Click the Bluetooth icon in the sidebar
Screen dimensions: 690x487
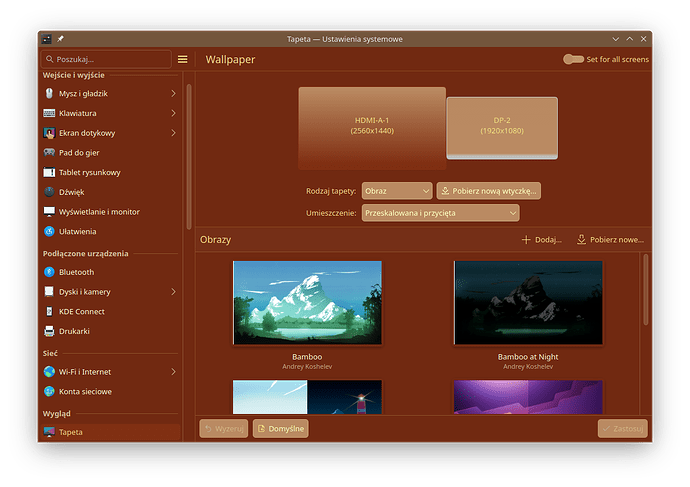[x=49, y=272]
